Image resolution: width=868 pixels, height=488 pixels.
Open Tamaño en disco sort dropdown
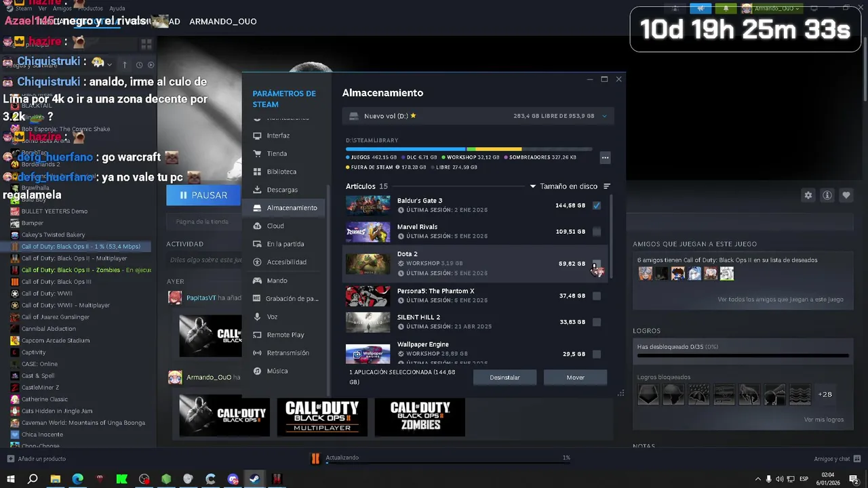pyautogui.click(x=564, y=186)
